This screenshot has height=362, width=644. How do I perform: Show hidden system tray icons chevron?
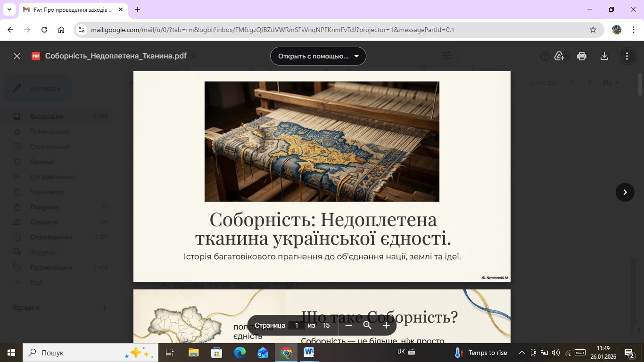click(521, 353)
